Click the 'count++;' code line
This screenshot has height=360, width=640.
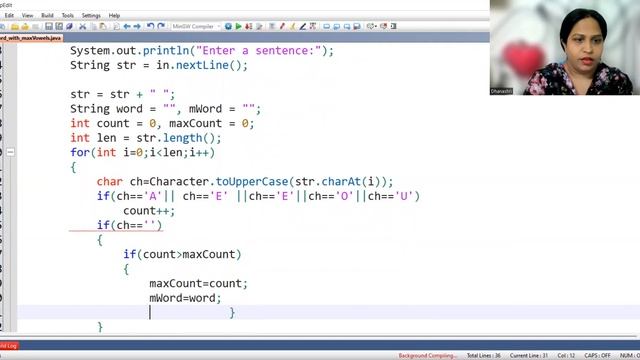tap(149, 211)
